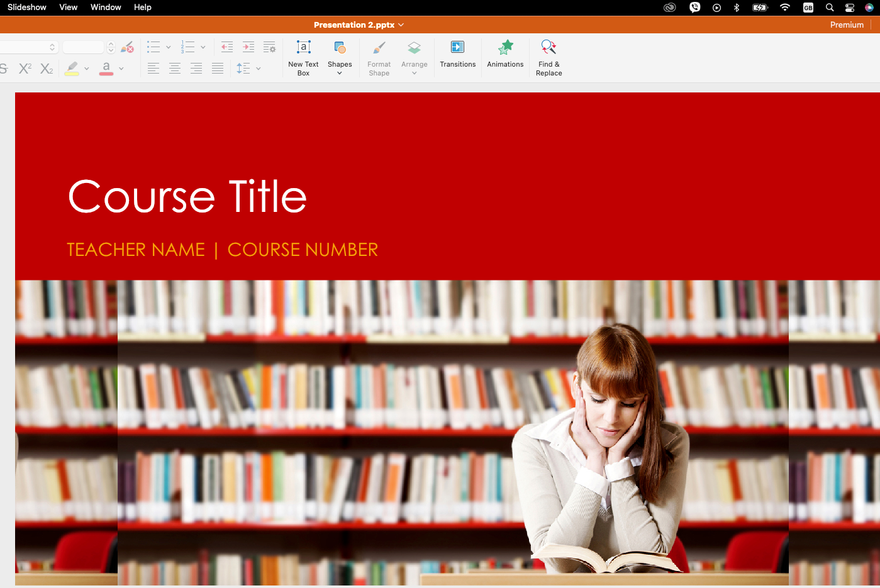The width and height of the screenshot is (880, 588).
Task: Switch the GB keyboard input source
Action: [808, 8]
